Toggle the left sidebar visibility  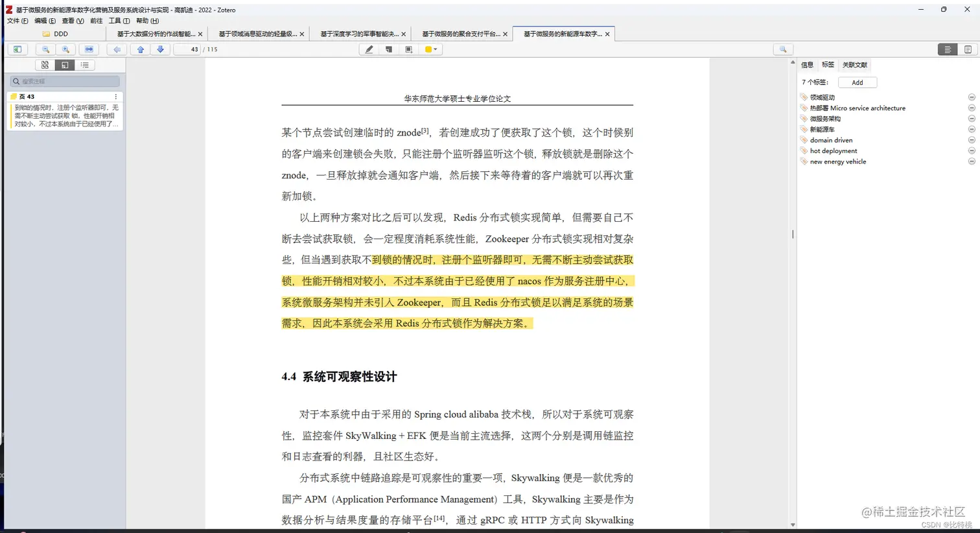coord(17,49)
